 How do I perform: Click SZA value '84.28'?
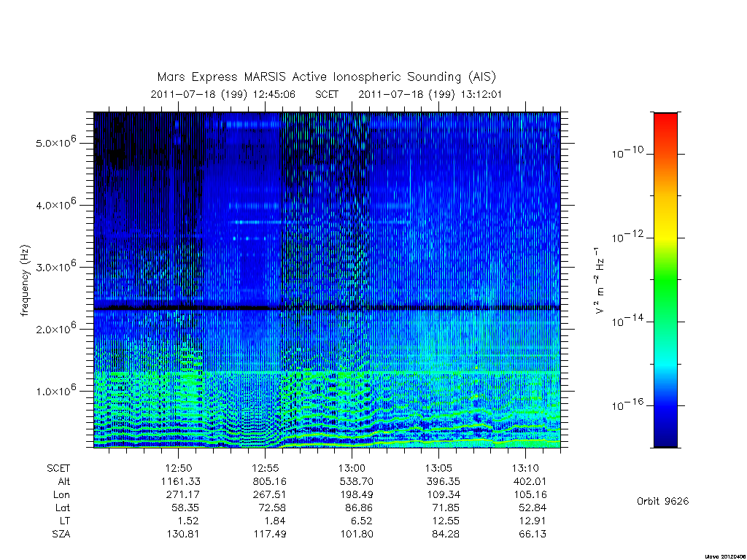point(446,534)
